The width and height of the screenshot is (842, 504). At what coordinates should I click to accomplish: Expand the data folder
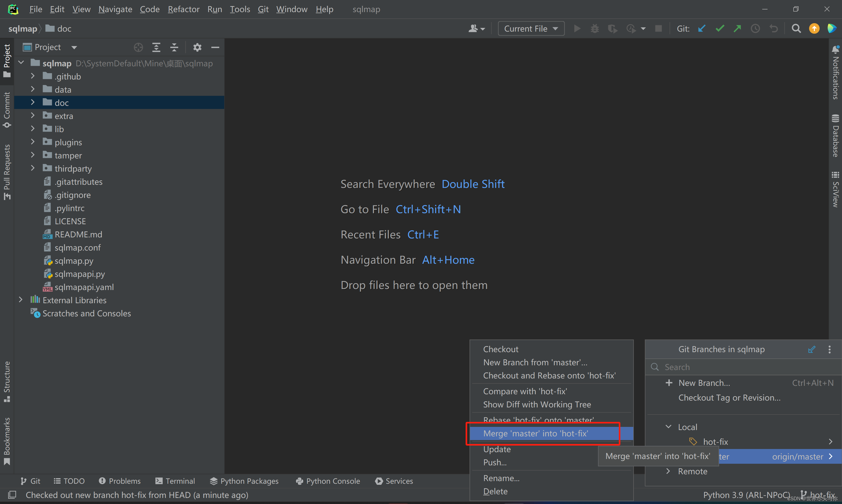point(33,89)
